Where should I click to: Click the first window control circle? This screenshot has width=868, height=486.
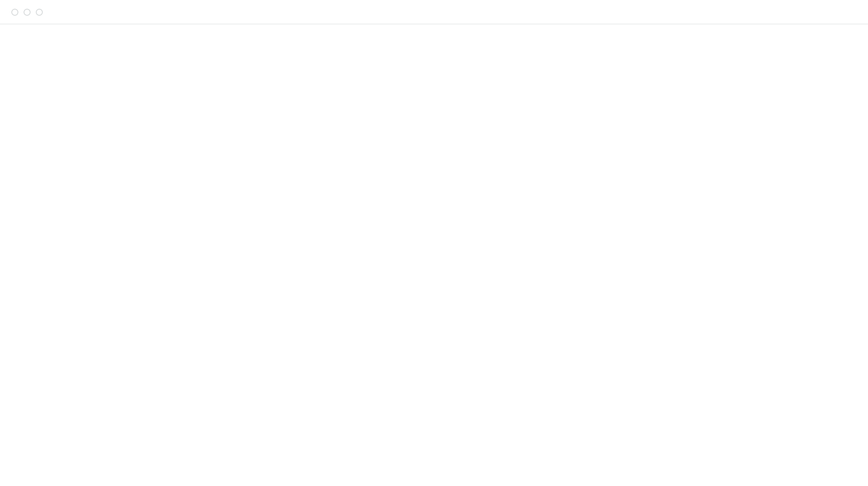pos(15,12)
